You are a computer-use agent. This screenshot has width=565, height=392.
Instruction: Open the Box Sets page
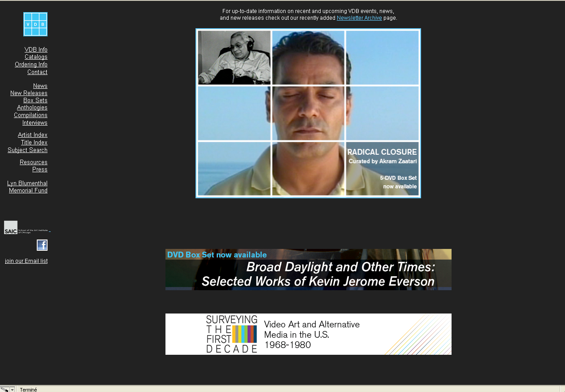coord(35,100)
